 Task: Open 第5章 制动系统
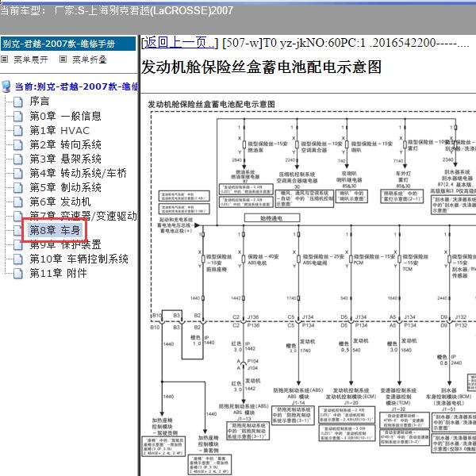[65, 187]
